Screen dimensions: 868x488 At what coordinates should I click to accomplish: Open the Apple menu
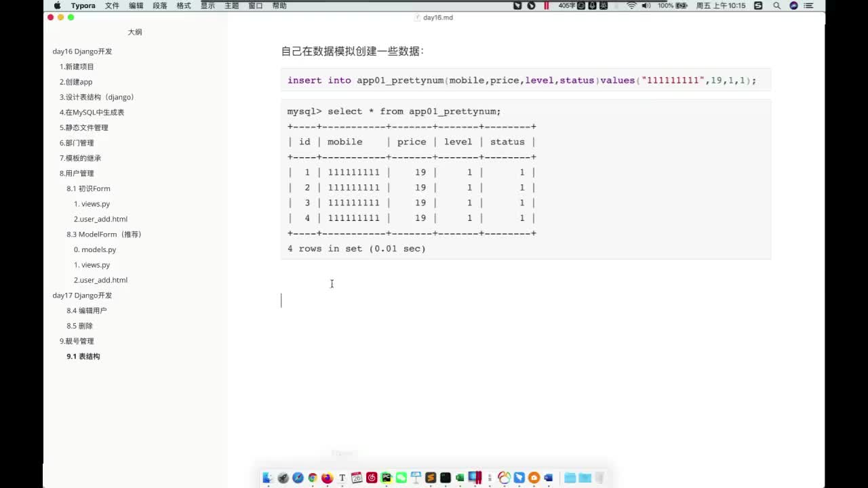pos(57,5)
